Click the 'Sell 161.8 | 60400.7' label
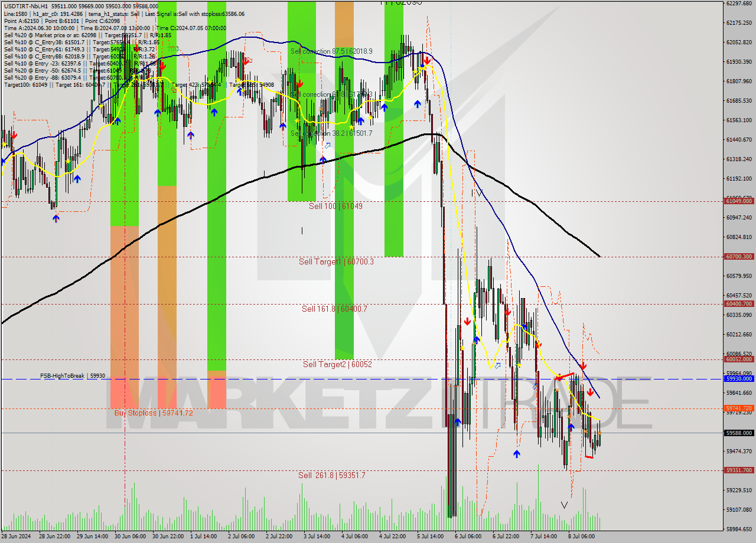The height and width of the screenshot is (543, 756). click(x=334, y=309)
